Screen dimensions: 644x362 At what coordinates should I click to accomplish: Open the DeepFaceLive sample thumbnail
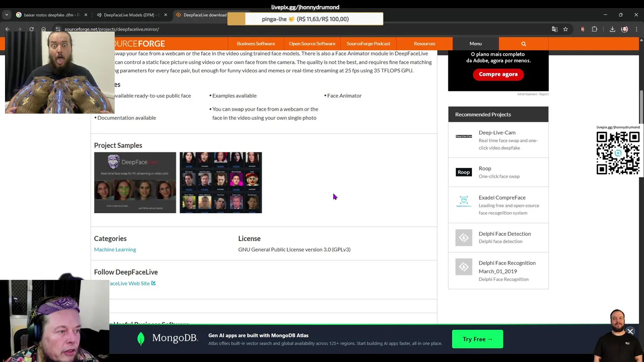[x=135, y=183]
